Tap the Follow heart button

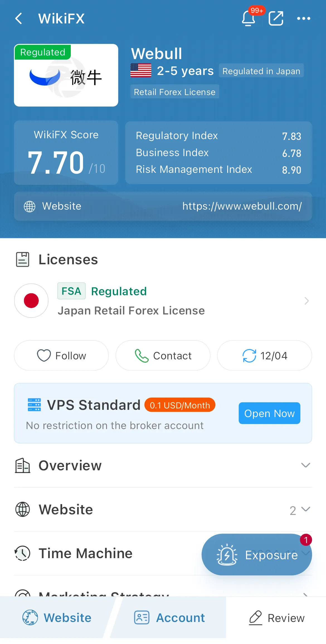(61, 355)
